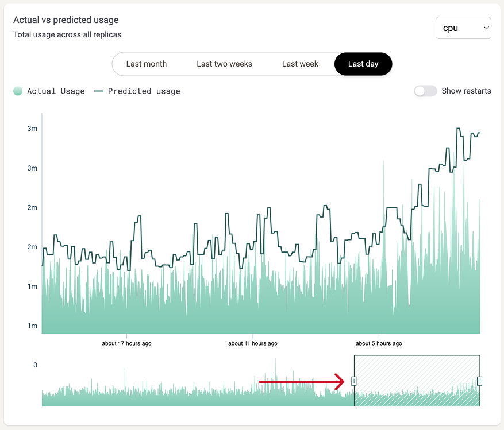Viewport: 504px width, 430px height.
Task: Click the 'about 11 hours ago' axis label
Action: coord(253,343)
